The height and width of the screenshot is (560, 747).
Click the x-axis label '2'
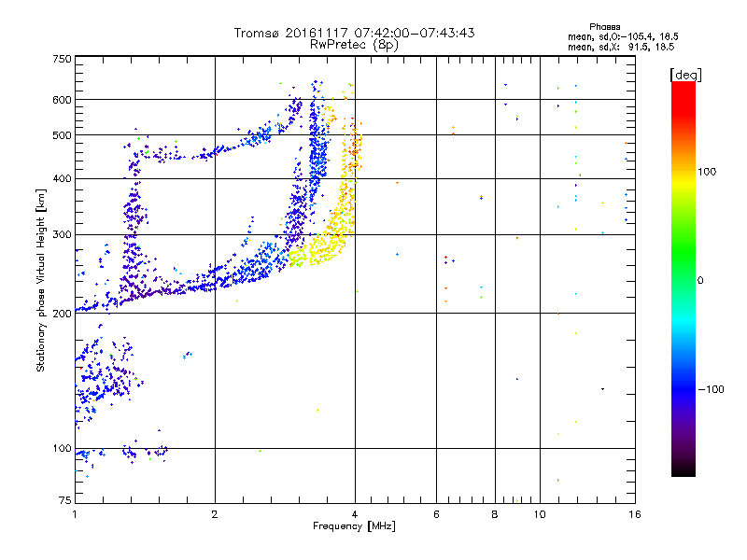pos(215,514)
